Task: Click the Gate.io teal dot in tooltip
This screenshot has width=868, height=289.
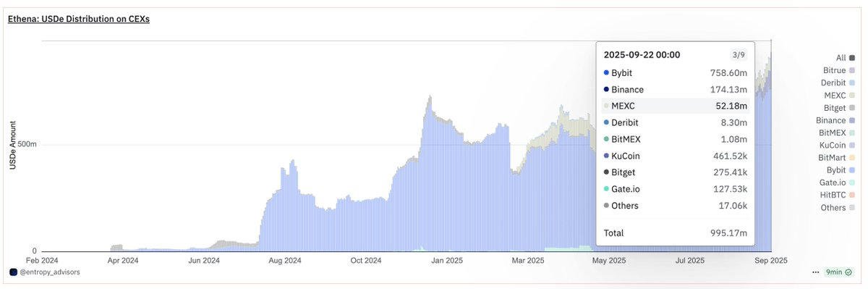Action: (x=606, y=189)
